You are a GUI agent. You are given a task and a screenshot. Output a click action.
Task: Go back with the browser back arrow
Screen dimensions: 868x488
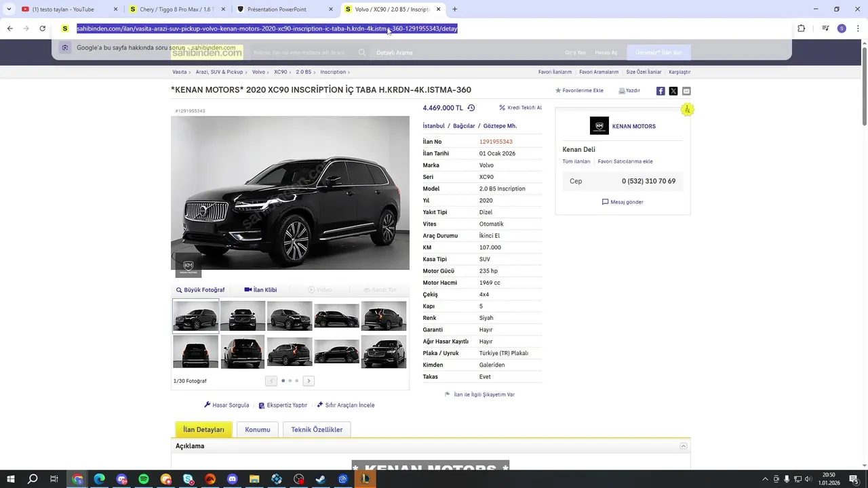point(9,28)
